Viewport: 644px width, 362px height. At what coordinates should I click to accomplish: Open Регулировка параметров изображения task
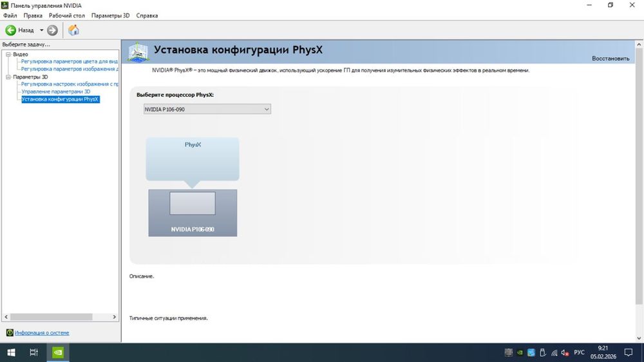70,69
